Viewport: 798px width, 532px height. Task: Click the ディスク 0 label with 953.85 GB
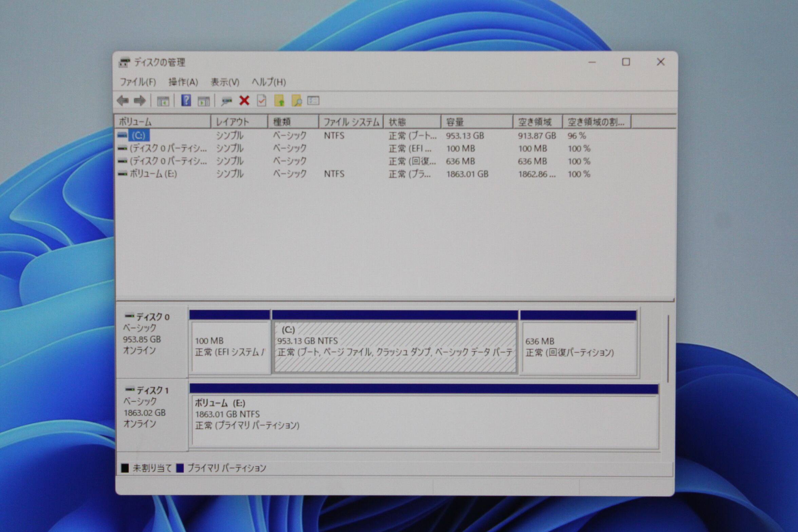(x=152, y=343)
